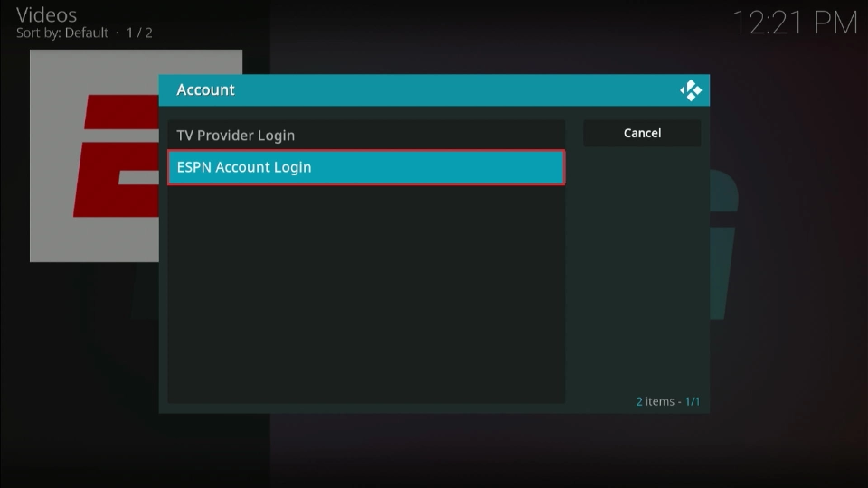Click the 12:21 PM clock
Viewport: 868px width, 488px height.
(x=795, y=23)
